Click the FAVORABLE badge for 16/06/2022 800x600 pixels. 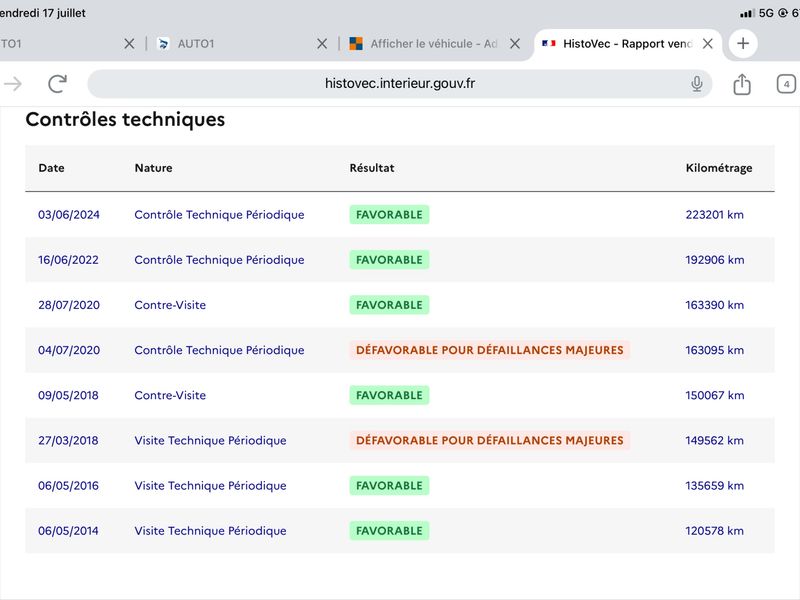[389, 260]
